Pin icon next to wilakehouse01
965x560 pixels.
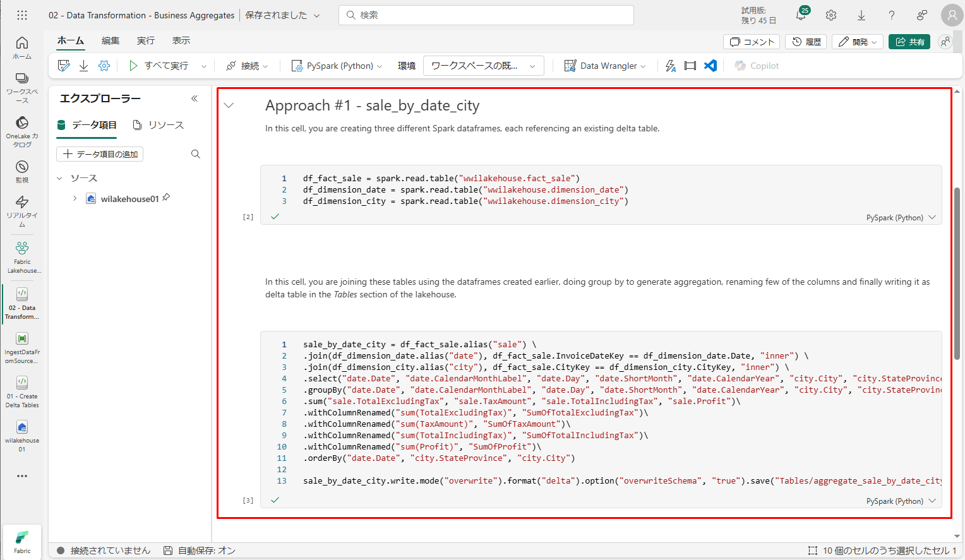tap(166, 198)
